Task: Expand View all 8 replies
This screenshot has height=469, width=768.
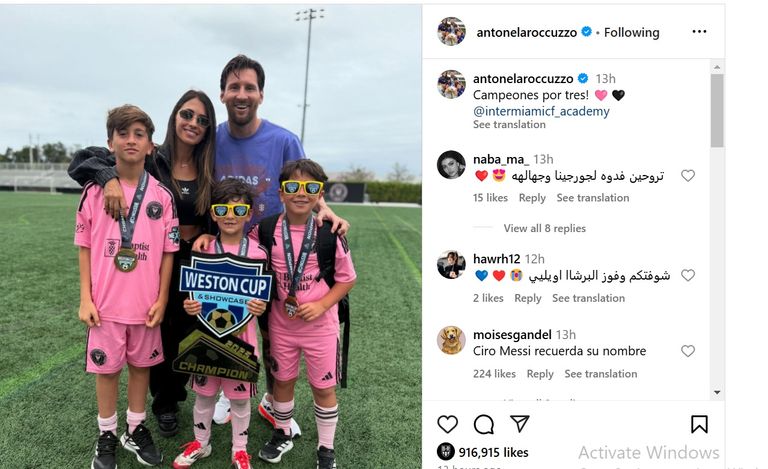Action: point(545,228)
